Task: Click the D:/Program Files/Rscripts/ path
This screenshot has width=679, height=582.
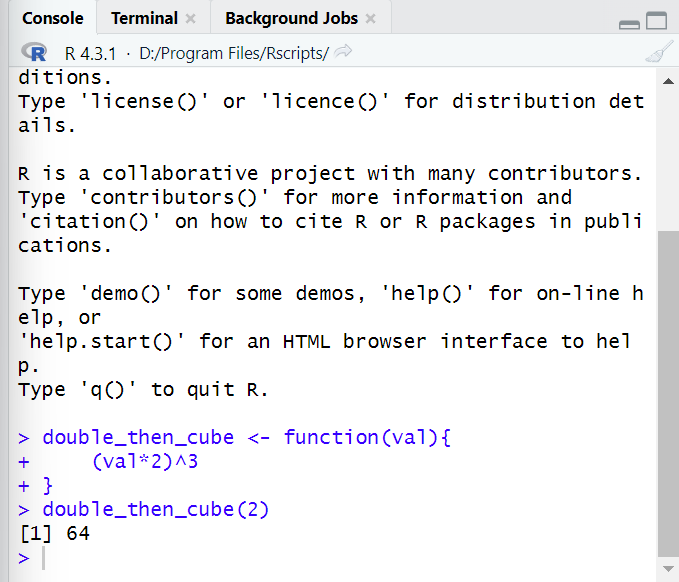Action: pyautogui.click(x=233, y=53)
